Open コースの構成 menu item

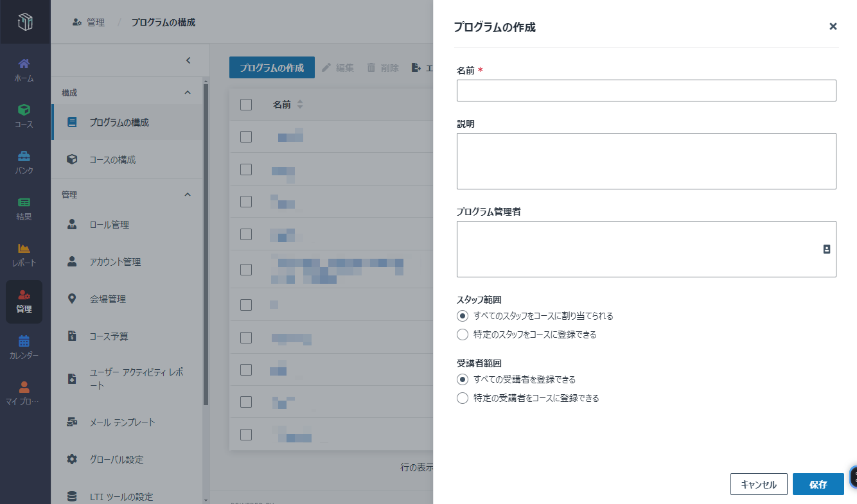click(x=127, y=159)
